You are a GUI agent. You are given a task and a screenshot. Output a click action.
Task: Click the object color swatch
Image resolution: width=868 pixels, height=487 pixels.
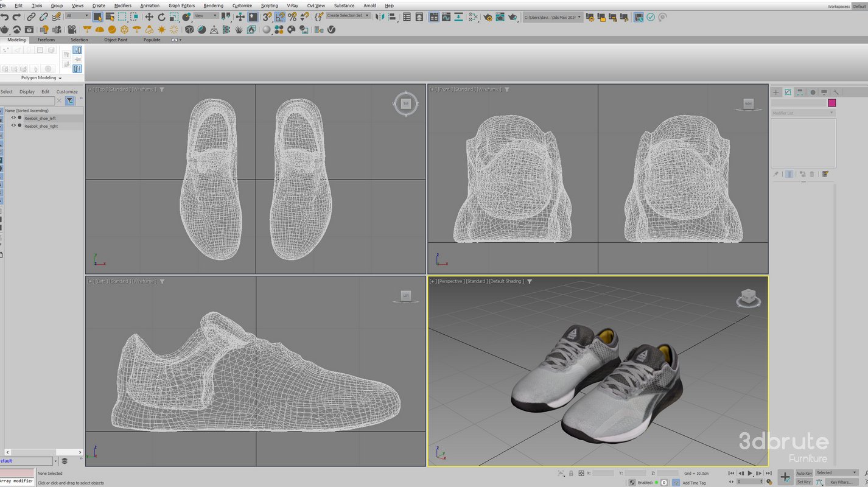click(x=831, y=103)
